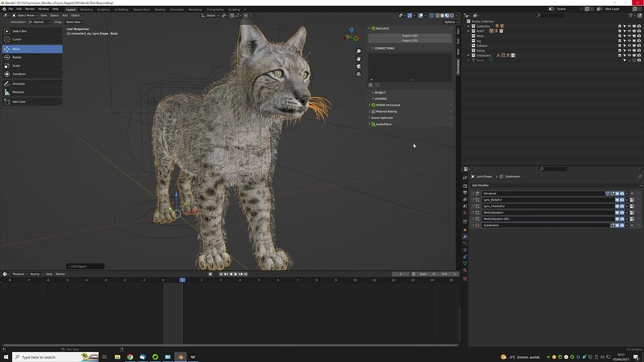
Task: Click the Import USD button
Action: (x=409, y=36)
